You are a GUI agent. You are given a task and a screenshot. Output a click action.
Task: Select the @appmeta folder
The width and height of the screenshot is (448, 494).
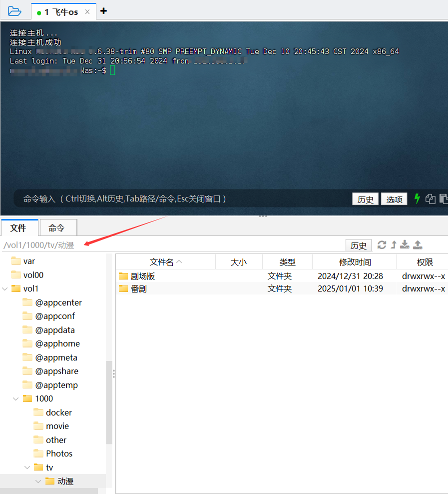(50, 357)
